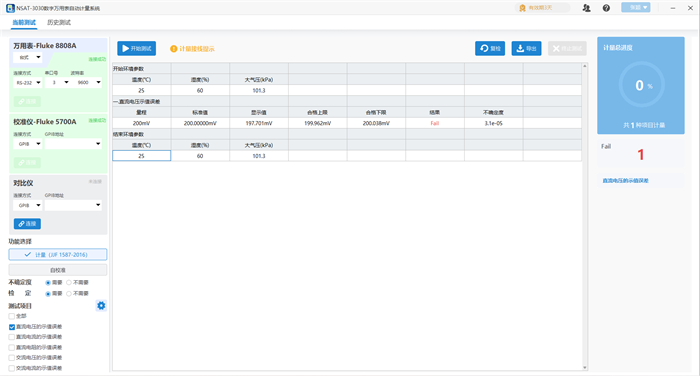
Task: Open GPIB connection dropdown for Fluke 5700A
Action: coord(28,144)
